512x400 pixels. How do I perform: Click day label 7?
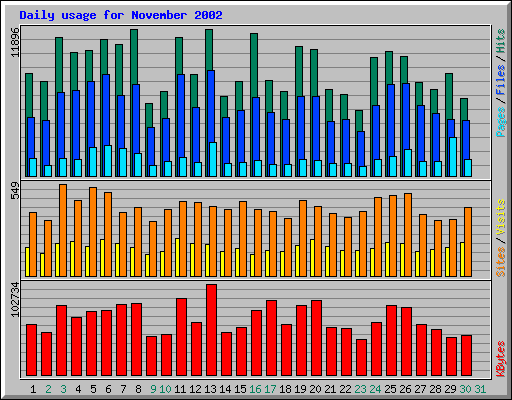coord(123,389)
